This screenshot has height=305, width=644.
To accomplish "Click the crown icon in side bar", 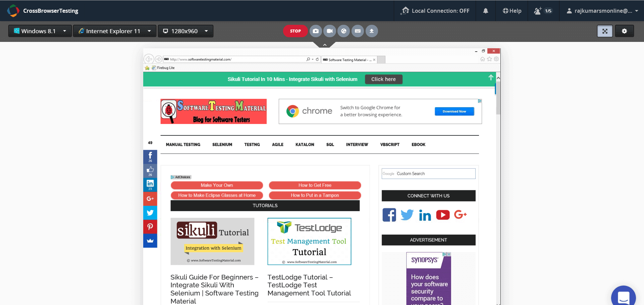I will click(150, 241).
